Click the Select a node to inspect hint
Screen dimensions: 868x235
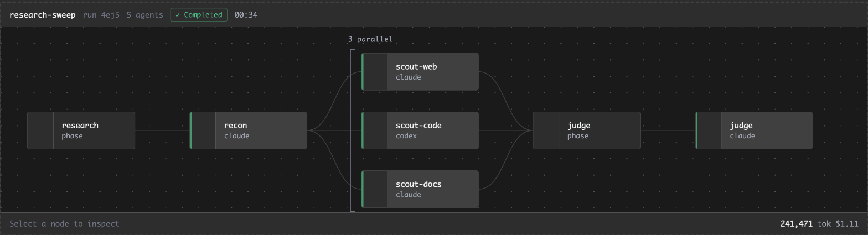coord(64,224)
